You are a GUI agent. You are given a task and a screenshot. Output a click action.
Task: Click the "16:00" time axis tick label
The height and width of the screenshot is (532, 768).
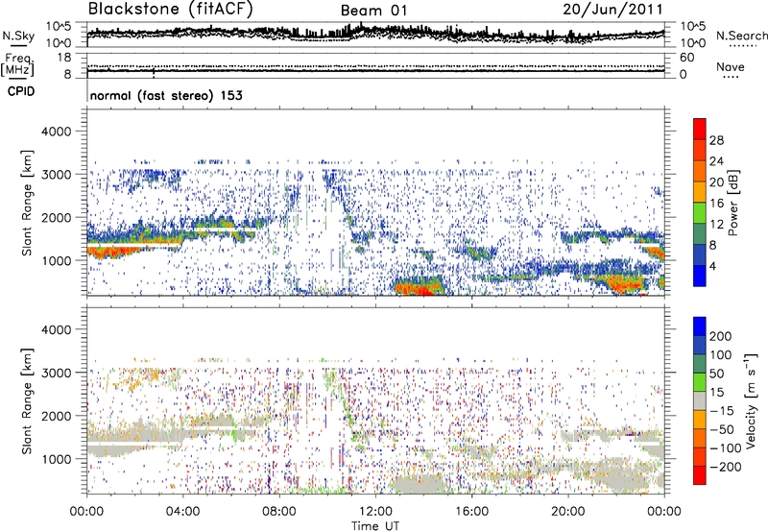coord(471,512)
